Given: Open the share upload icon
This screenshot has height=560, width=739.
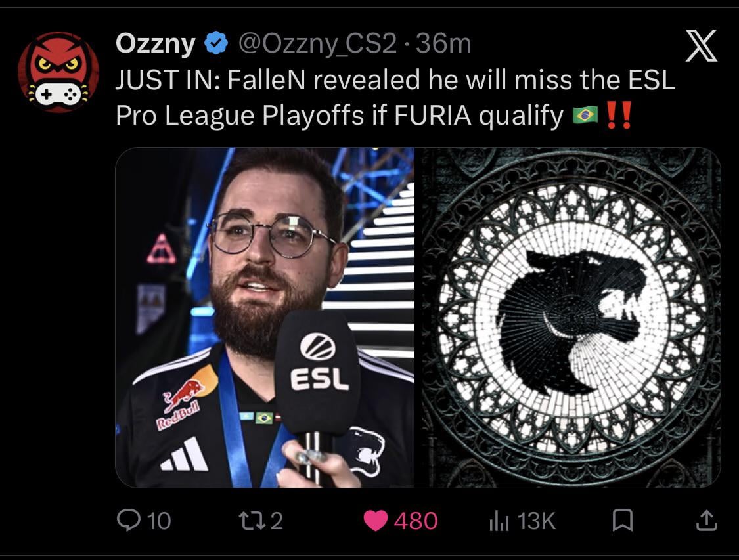Looking at the screenshot, I should click(x=706, y=521).
